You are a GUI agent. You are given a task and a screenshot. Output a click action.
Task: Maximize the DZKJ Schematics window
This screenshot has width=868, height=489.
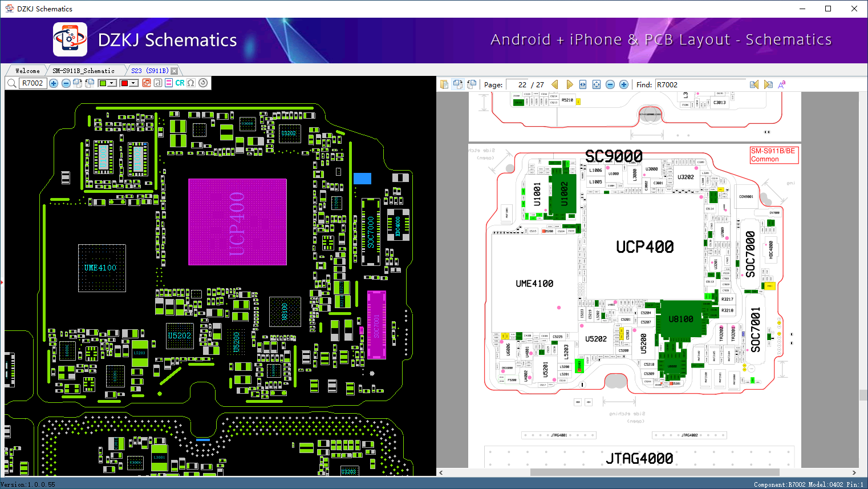coord(828,9)
